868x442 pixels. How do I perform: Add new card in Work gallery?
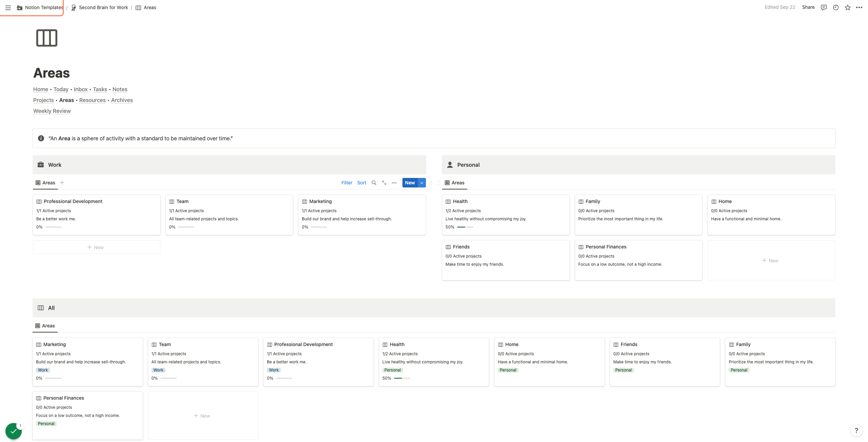pyautogui.click(x=96, y=247)
